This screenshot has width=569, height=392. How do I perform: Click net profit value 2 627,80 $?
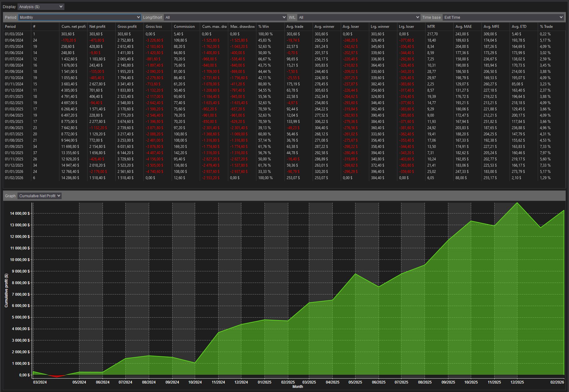[97, 84]
